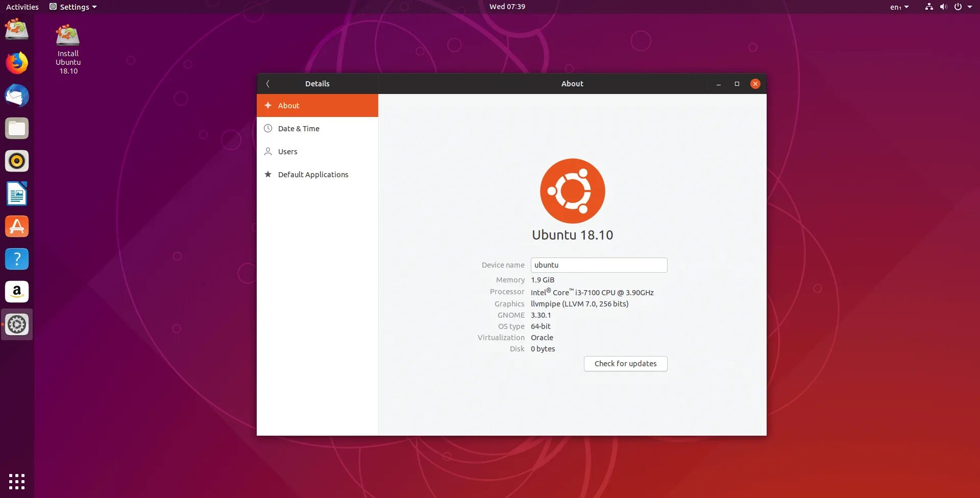
Task: Open Ubuntu Software store
Action: (17, 226)
